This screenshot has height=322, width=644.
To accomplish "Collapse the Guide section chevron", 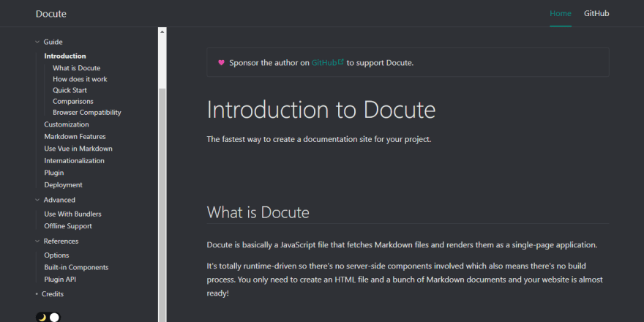I will coord(37,42).
